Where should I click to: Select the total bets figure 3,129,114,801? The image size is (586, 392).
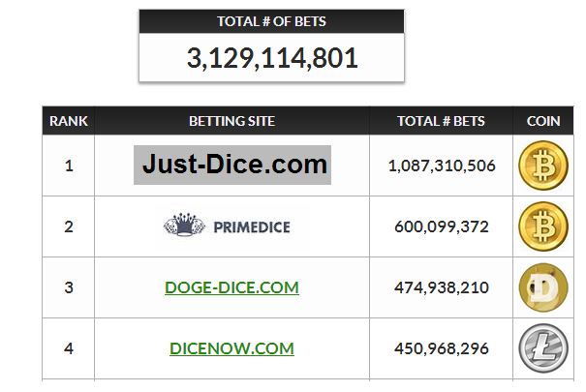tap(272, 58)
